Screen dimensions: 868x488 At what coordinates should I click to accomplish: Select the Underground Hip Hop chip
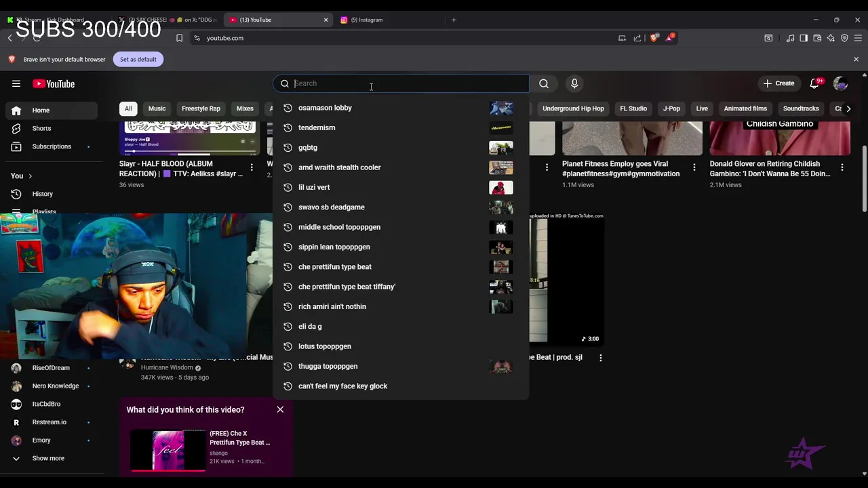pyautogui.click(x=573, y=108)
